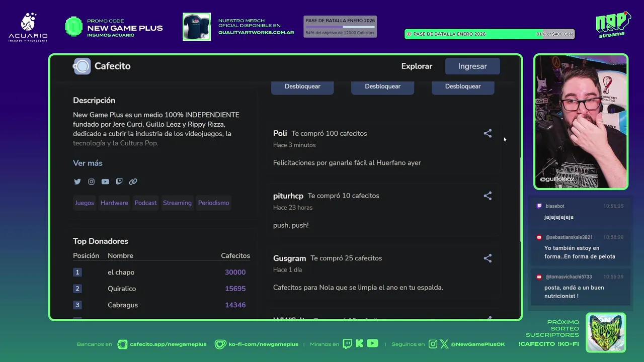Click donor name Poli
The height and width of the screenshot is (362, 644).
pyautogui.click(x=280, y=133)
